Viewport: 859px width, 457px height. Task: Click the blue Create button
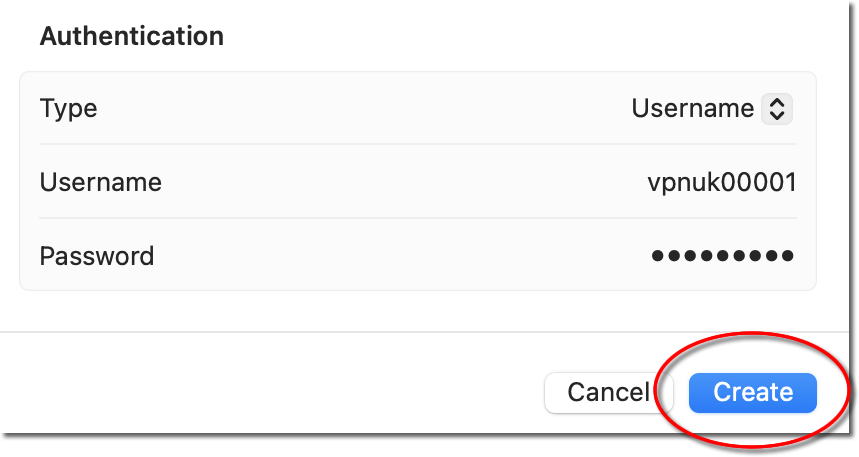[752, 393]
